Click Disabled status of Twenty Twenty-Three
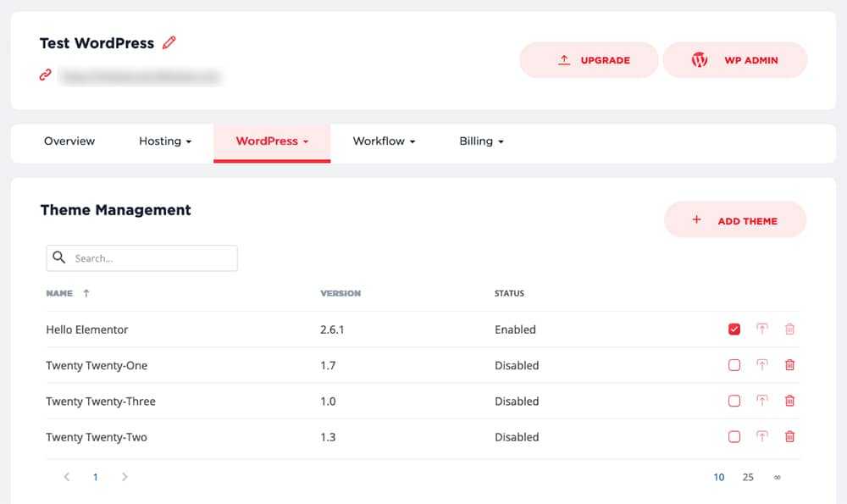 (517, 402)
